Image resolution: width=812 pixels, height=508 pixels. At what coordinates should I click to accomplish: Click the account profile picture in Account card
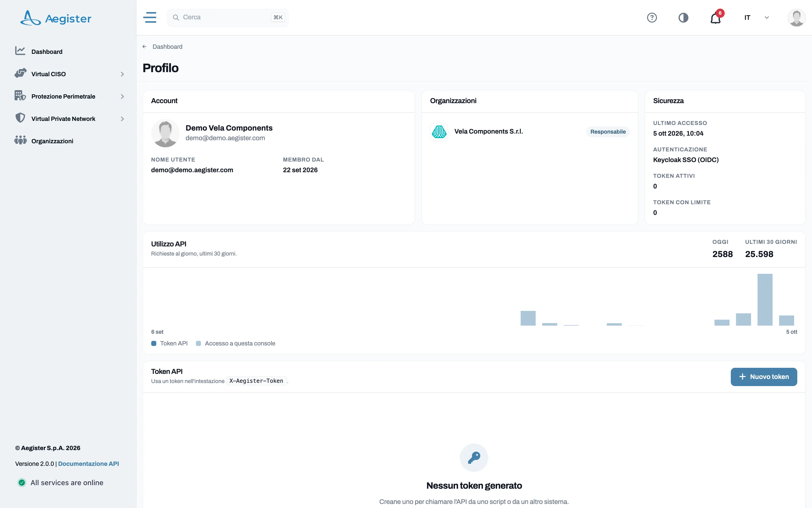tap(165, 133)
